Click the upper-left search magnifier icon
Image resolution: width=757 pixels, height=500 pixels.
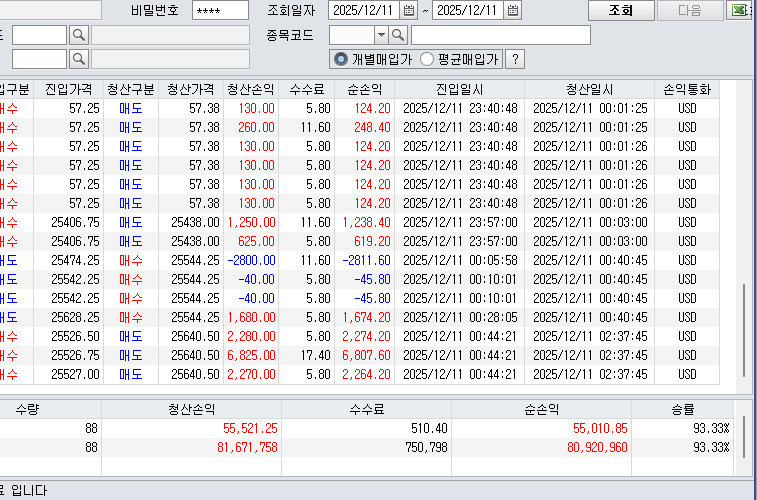click(79, 35)
